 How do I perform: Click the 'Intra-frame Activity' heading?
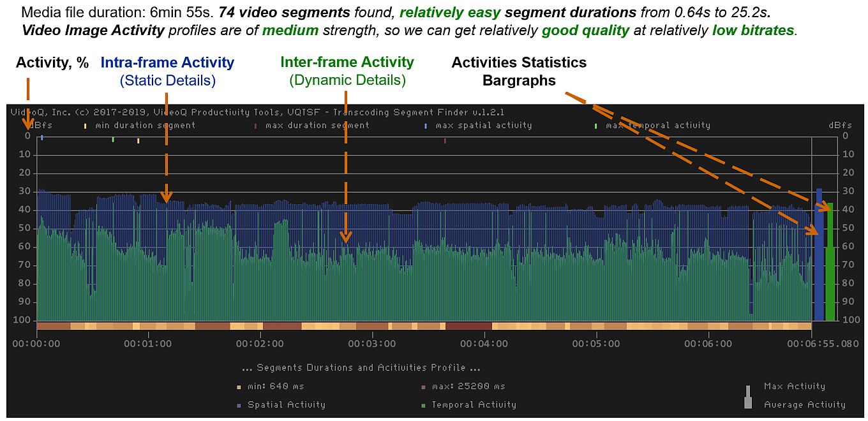[167, 63]
